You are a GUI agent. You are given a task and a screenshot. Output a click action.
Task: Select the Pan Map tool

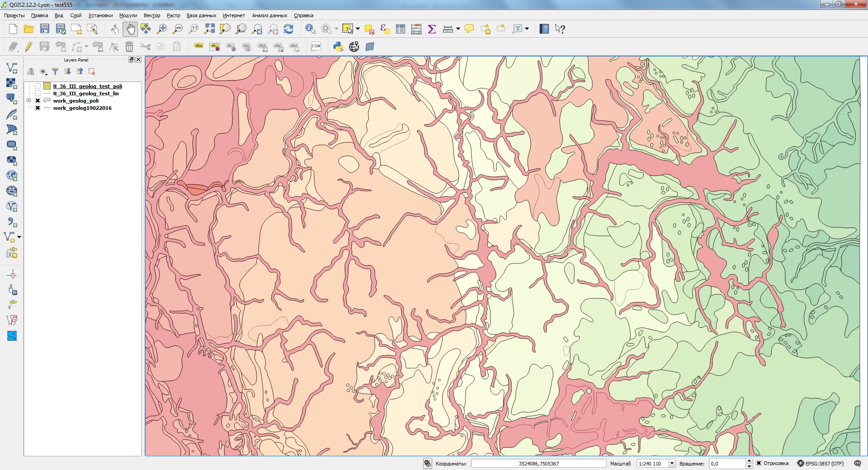pyautogui.click(x=130, y=28)
